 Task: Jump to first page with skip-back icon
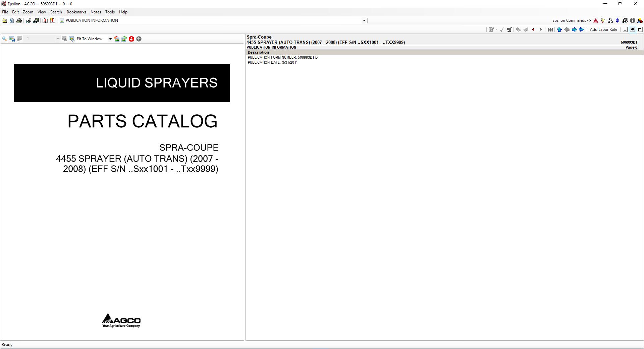click(x=550, y=30)
